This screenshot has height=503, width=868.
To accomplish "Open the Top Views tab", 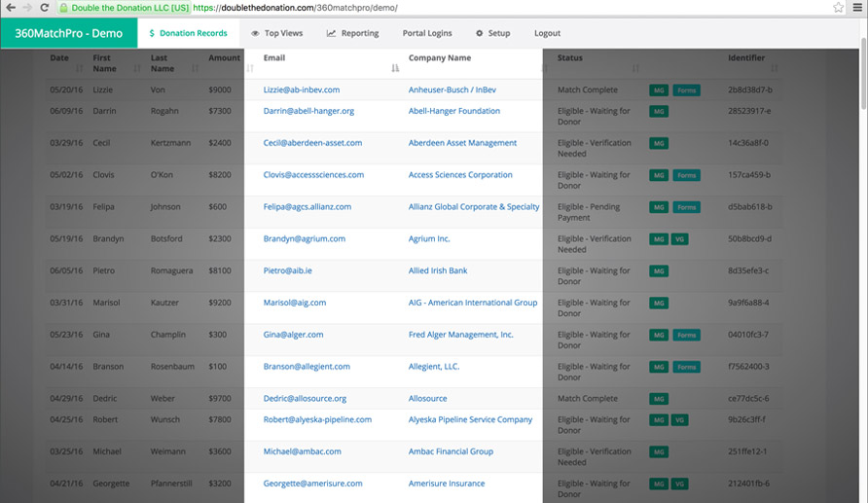I will point(276,33).
